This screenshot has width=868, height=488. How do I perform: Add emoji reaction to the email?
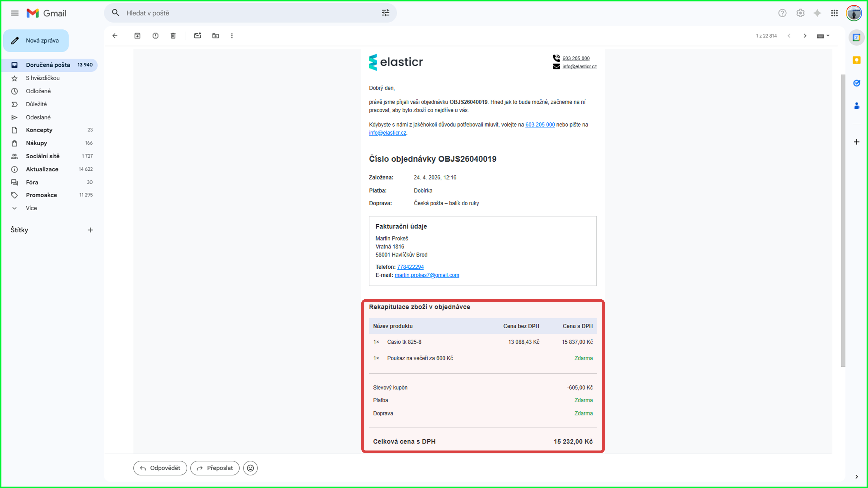point(250,468)
